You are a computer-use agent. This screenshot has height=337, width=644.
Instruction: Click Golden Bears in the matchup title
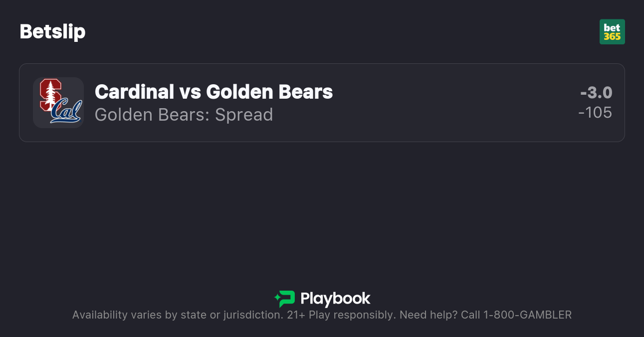pyautogui.click(x=269, y=92)
